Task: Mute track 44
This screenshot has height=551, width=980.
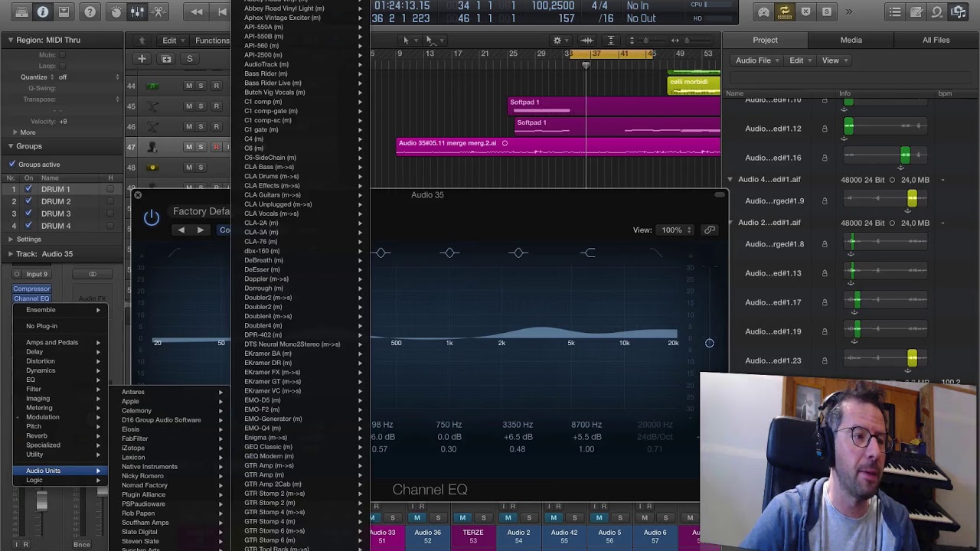Action: pyautogui.click(x=189, y=86)
